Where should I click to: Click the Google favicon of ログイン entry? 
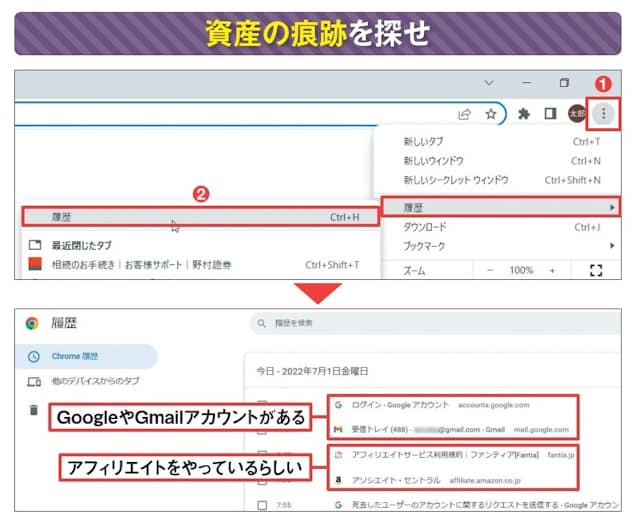pyautogui.click(x=338, y=405)
